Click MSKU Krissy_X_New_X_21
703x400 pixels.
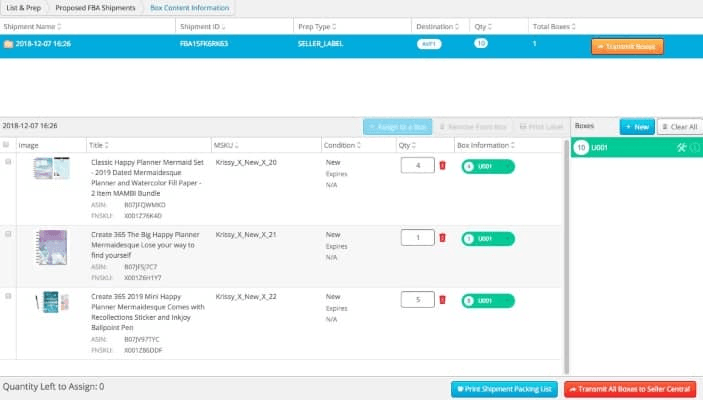pos(246,235)
